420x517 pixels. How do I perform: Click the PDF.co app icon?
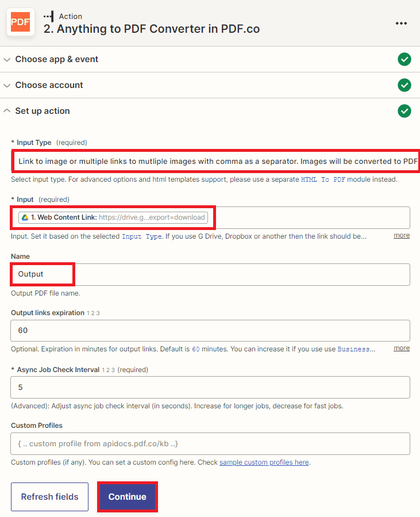click(x=20, y=21)
